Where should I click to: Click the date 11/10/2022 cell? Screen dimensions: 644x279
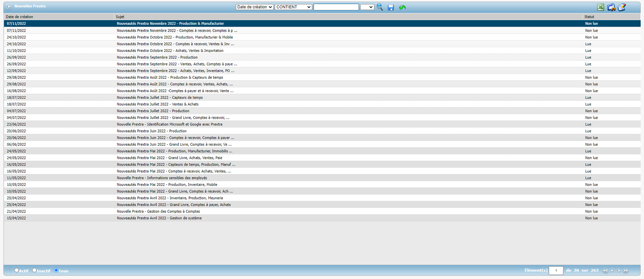click(16, 51)
